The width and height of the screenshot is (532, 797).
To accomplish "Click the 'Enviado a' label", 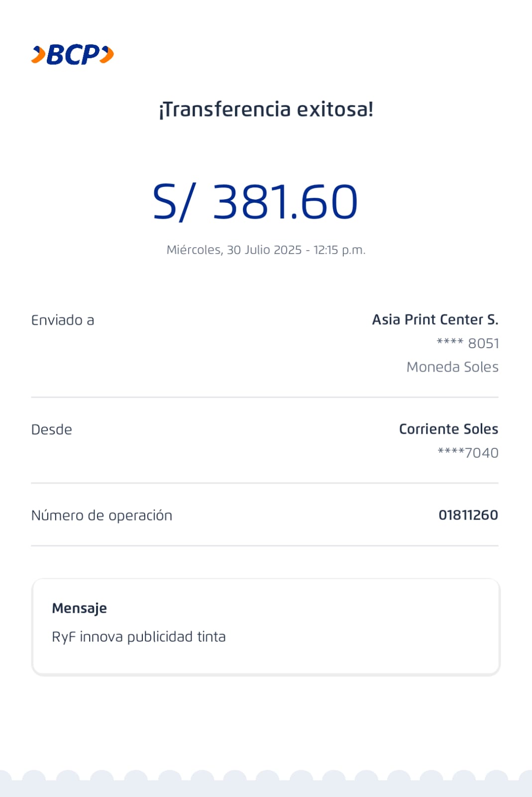I will coord(63,320).
